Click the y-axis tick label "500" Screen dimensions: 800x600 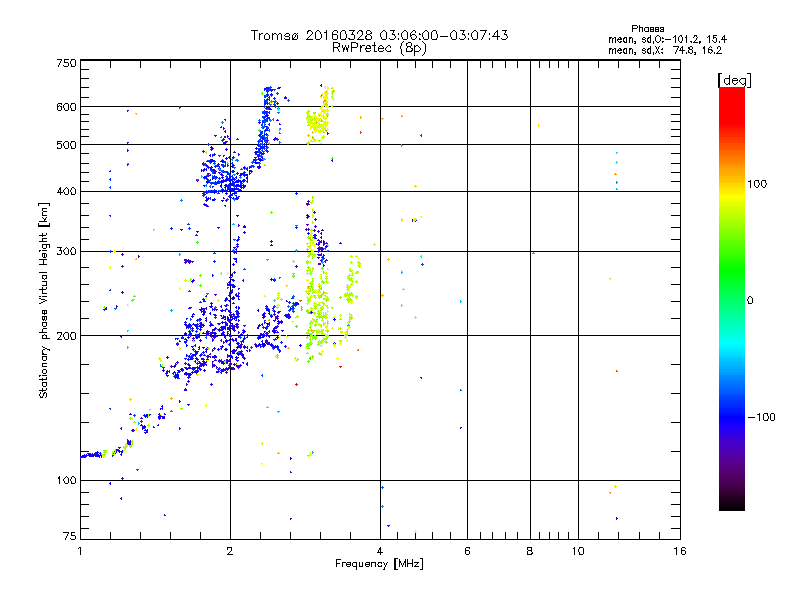(66, 145)
